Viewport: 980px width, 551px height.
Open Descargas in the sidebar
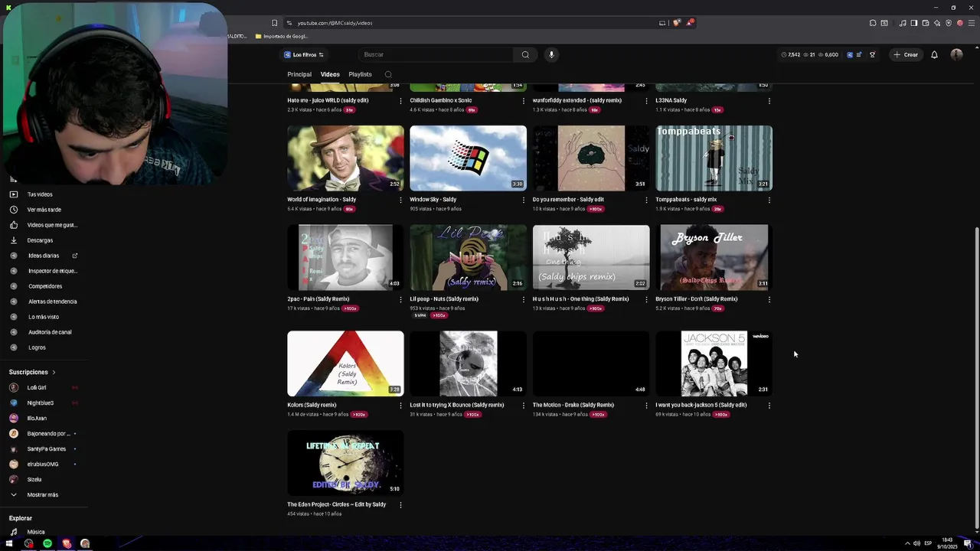click(40, 240)
